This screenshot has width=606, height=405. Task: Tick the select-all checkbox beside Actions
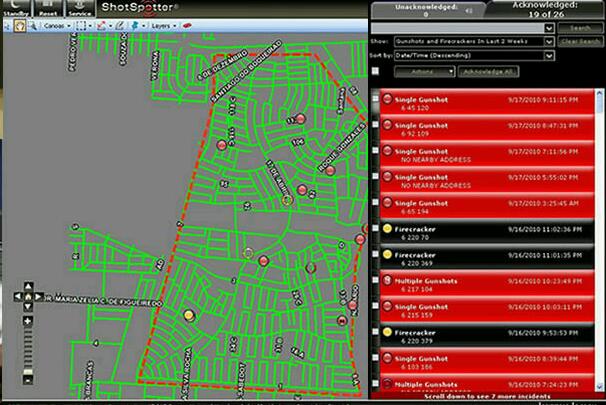pos(375,71)
